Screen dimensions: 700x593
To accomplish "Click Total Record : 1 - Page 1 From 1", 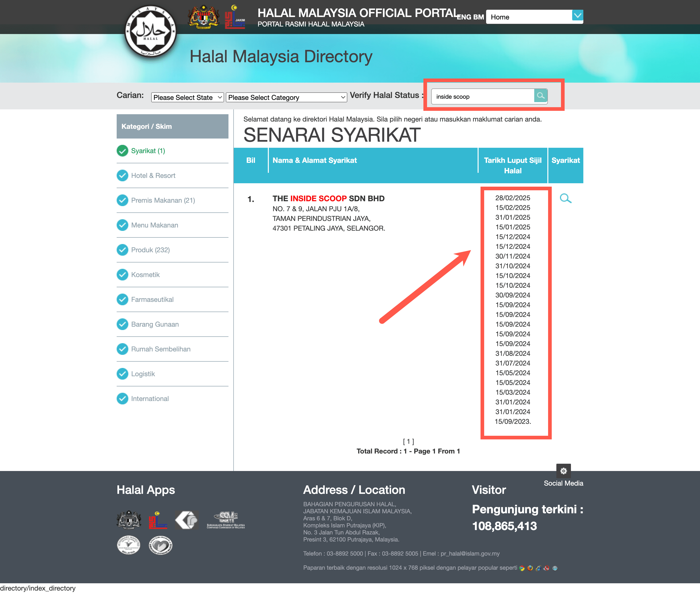I will click(x=408, y=451).
